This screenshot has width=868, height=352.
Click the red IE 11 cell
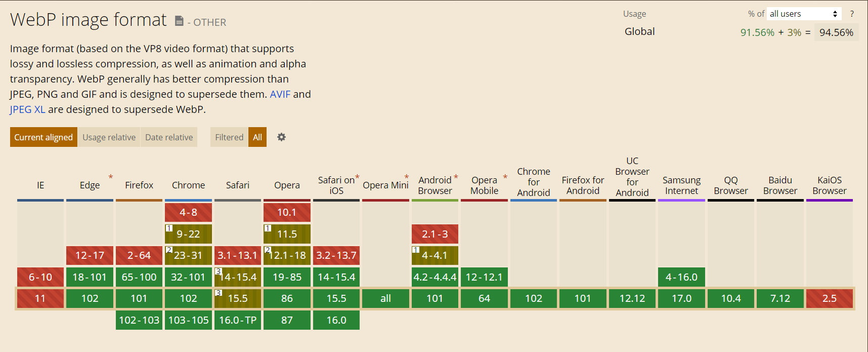tap(40, 298)
